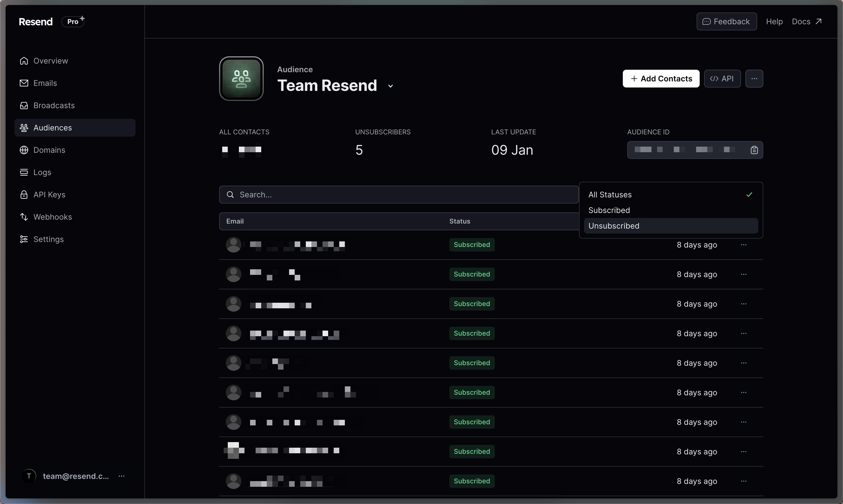Screen dimensions: 843x504
Task: Choose the Unsubscribed filter option
Action: (x=671, y=226)
